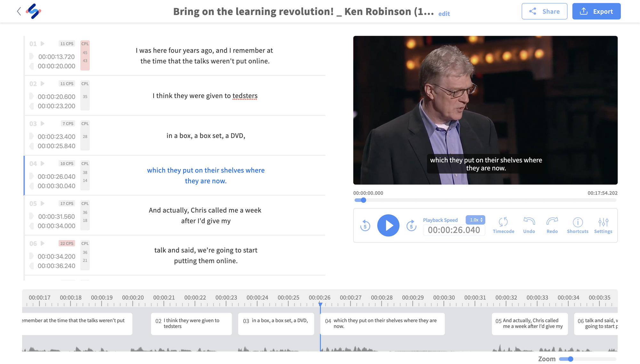
Task: Set the start marker for subtitle 02
Action: click(x=31, y=96)
